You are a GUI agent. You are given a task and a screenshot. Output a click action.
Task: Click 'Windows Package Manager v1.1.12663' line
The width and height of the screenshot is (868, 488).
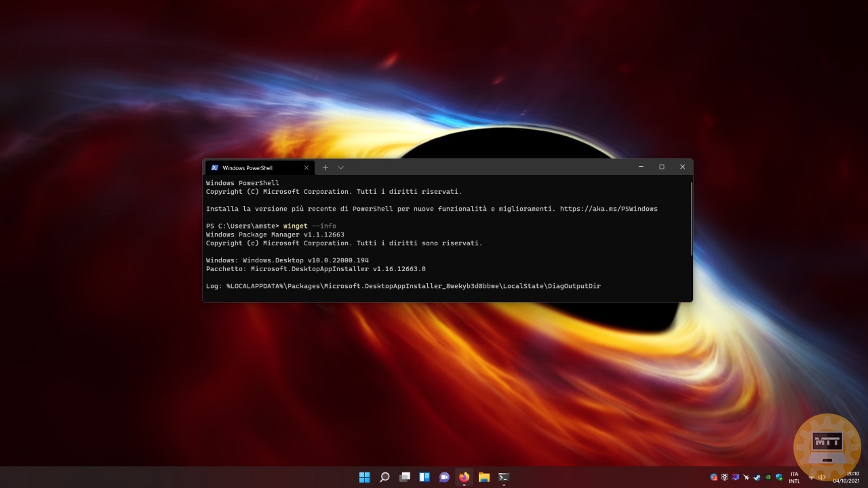275,235
